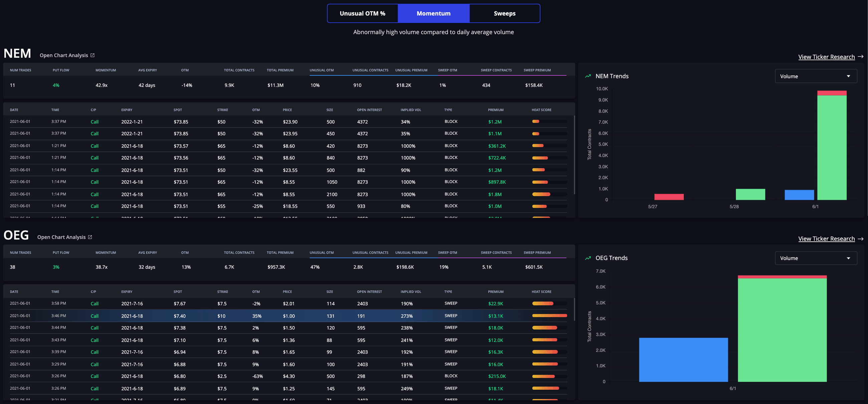Open Chart Analysis external-link icon for NEM

(93, 55)
